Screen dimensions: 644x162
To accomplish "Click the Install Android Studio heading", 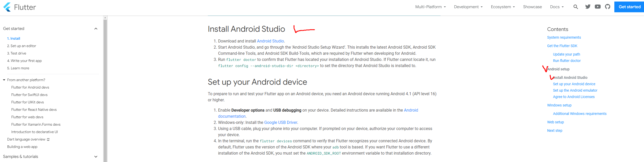I will [x=246, y=29].
